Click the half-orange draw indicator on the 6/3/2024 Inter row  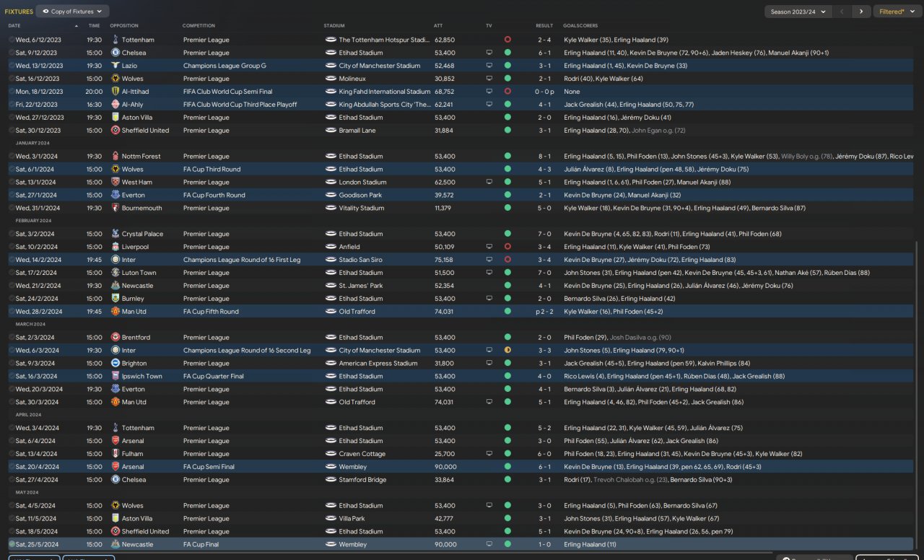tap(507, 351)
